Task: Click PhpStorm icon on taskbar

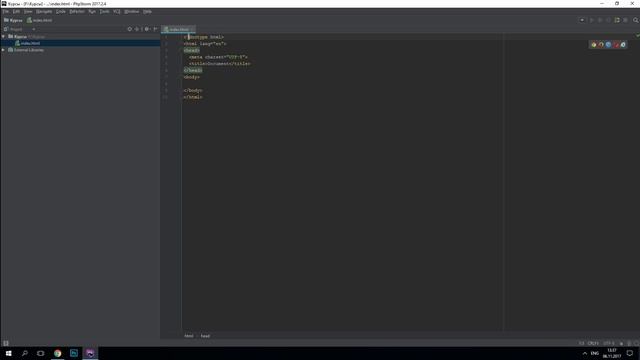Action: tap(90, 353)
